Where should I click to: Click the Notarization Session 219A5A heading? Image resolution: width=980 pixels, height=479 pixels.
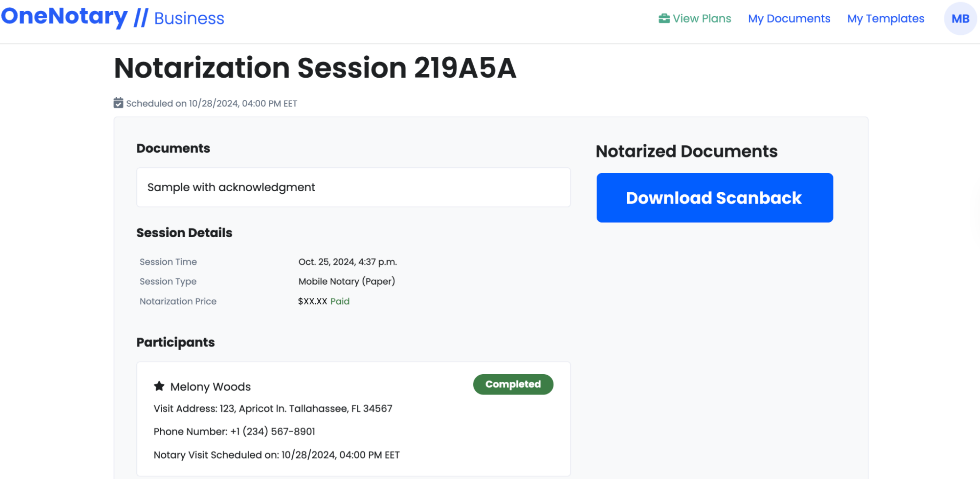pos(315,68)
